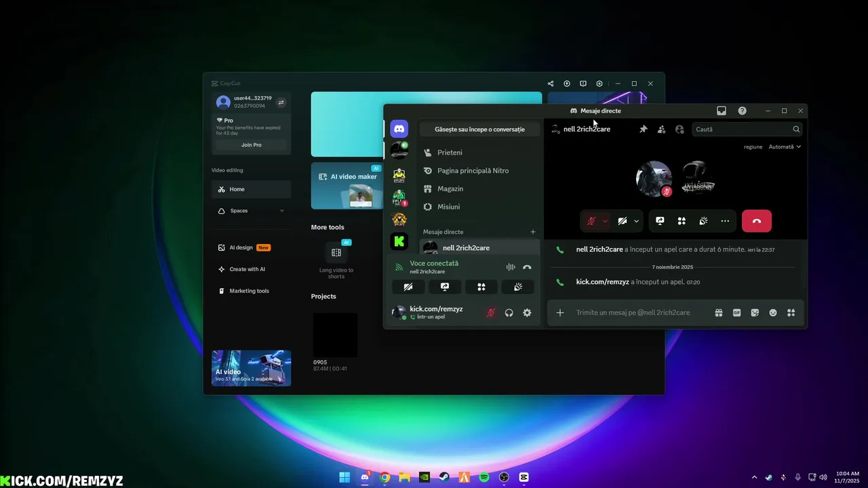Open Discord inbox icon in title bar
Image resolution: width=868 pixels, height=488 pixels.
[x=722, y=110]
